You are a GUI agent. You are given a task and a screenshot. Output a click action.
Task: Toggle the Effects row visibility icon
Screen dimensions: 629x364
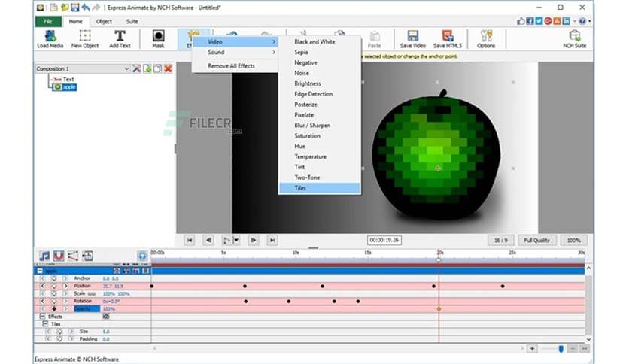pos(106,317)
